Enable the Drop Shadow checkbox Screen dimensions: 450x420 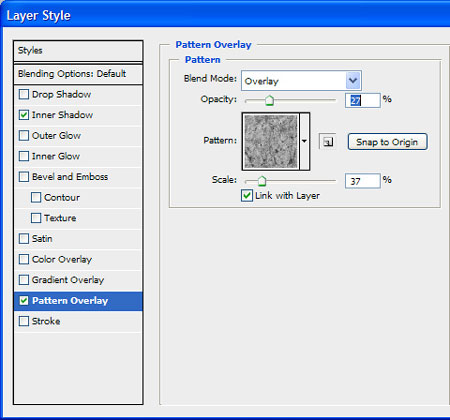(x=24, y=94)
